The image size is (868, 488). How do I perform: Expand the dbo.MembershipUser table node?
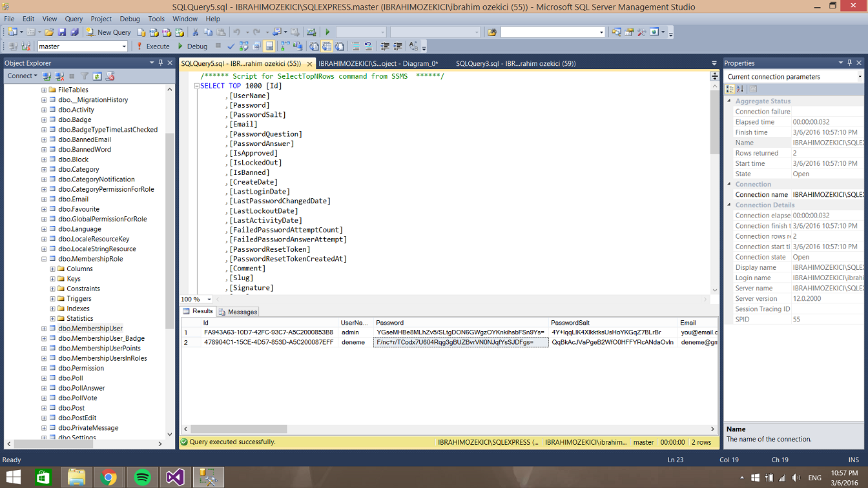click(x=44, y=329)
